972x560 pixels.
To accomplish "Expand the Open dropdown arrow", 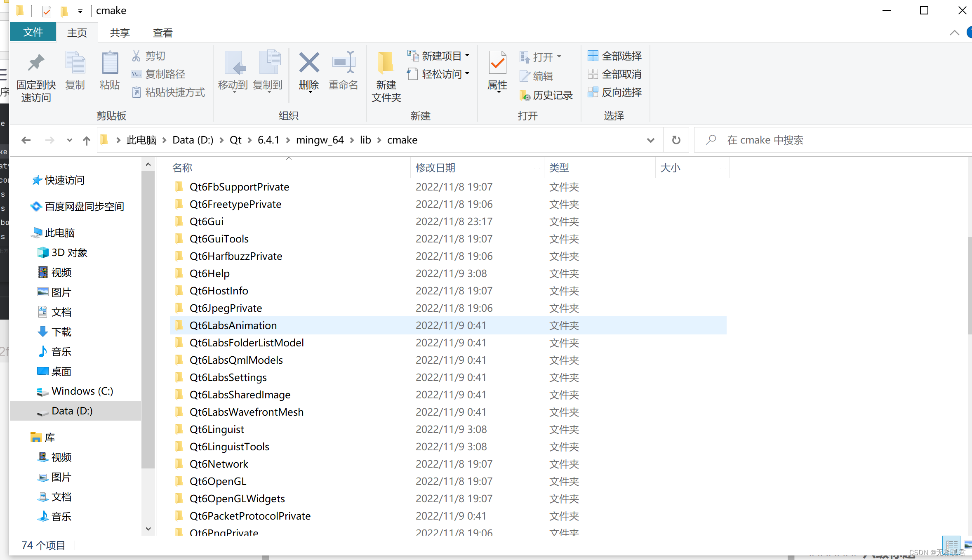I will tap(560, 56).
